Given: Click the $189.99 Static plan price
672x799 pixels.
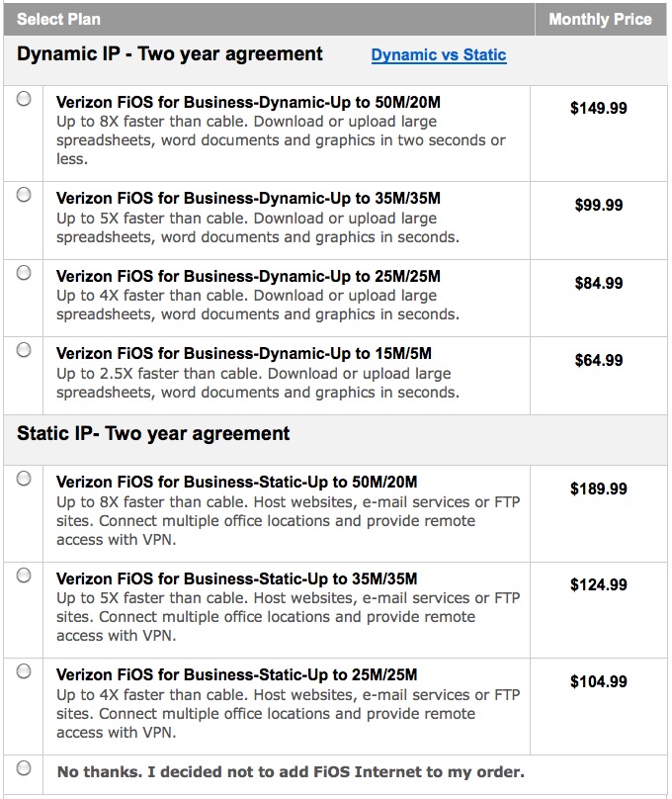Looking at the screenshot, I should (599, 487).
